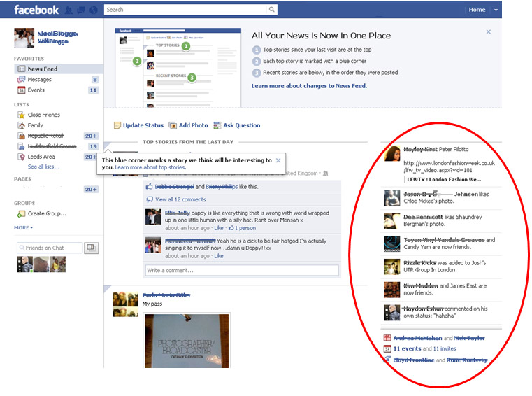Open account dropdown arrow beside Home
The width and height of the screenshot is (532, 396).
[496, 10]
